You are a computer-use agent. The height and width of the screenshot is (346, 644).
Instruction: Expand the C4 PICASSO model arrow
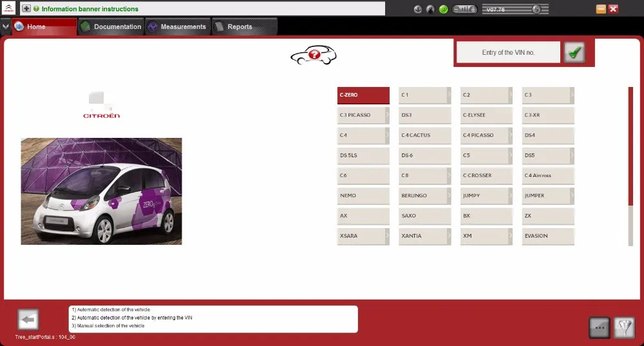511,135
